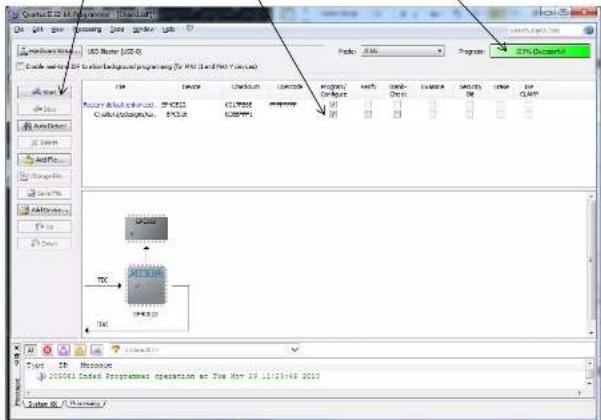Click the messages panel vertical scrollbar
This screenshot has height=420, width=601.
(x=590, y=373)
